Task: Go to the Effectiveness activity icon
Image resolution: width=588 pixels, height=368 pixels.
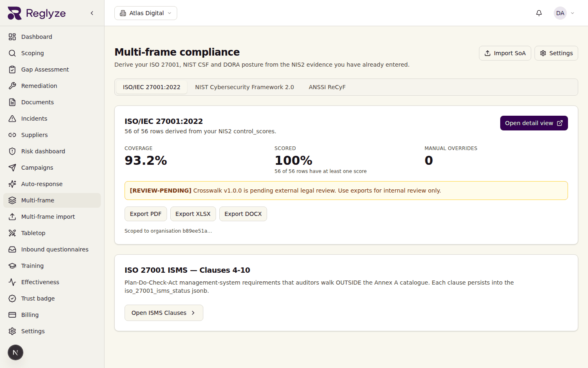Action: point(12,282)
